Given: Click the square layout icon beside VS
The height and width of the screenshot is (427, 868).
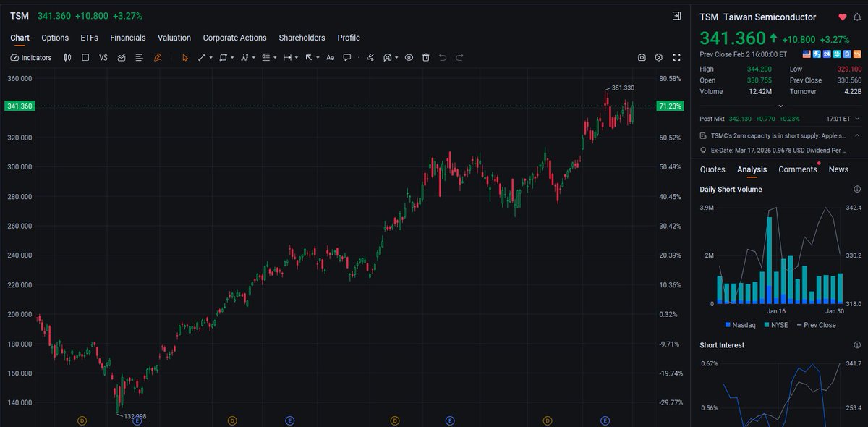Looking at the screenshot, I should (x=85, y=57).
